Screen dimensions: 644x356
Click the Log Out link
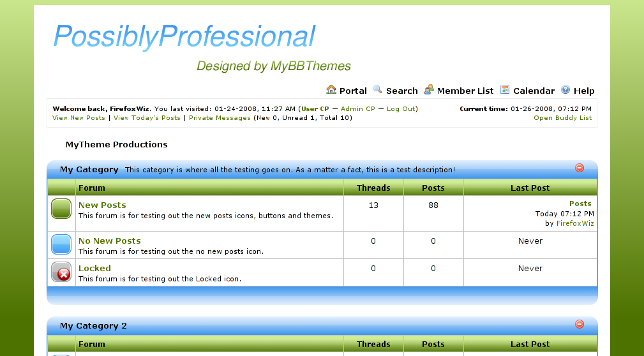click(401, 109)
